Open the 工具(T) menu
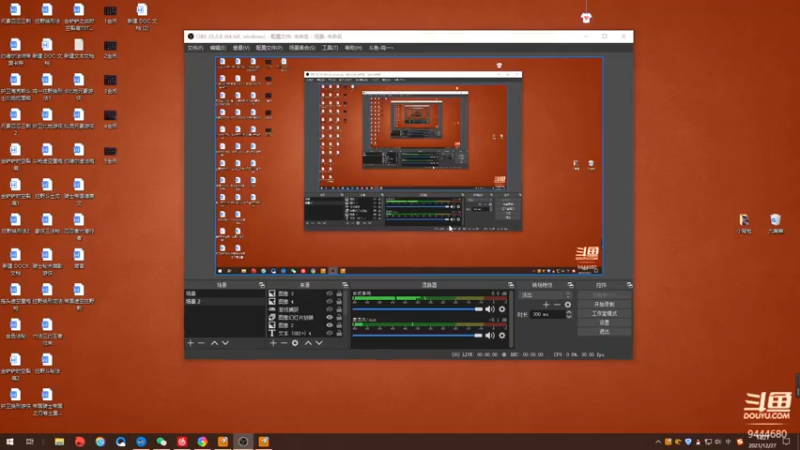The width and height of the screenshot is (800, 450). coord(330,48)
